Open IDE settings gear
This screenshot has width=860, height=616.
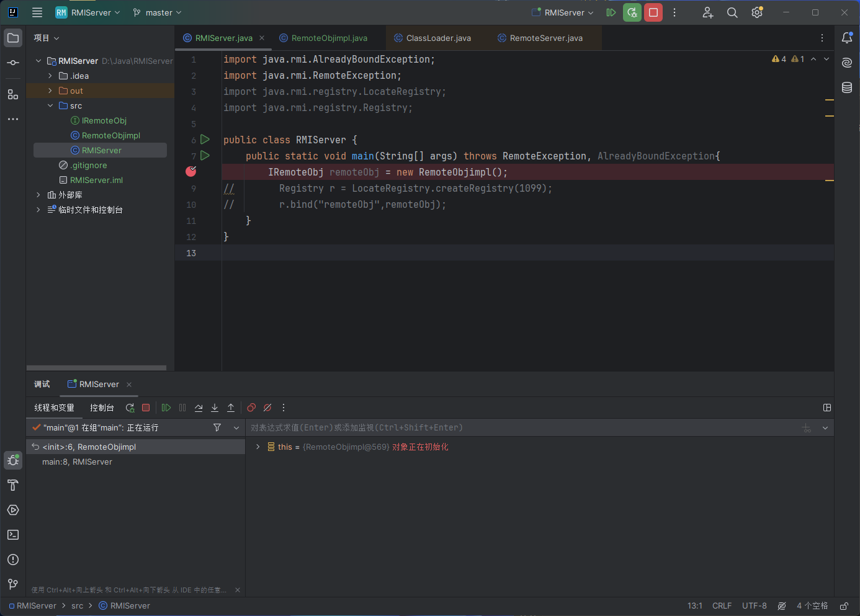pyautogui.click(x=757, y=12)
